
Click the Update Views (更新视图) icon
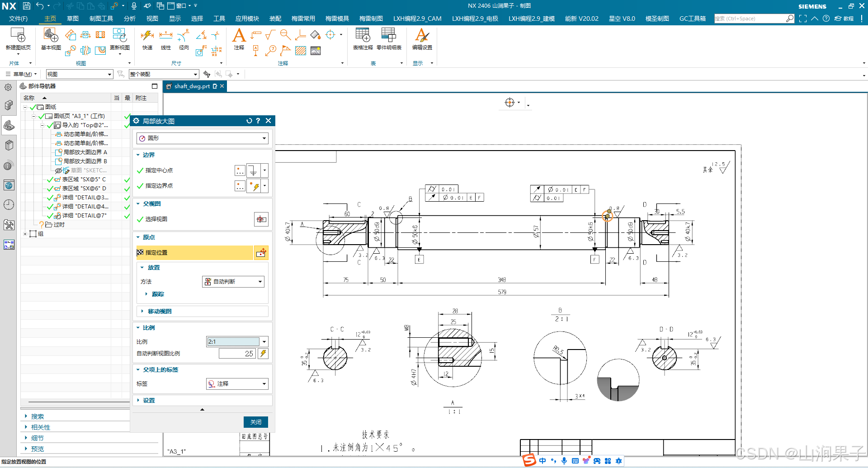[x=120, y=35]
